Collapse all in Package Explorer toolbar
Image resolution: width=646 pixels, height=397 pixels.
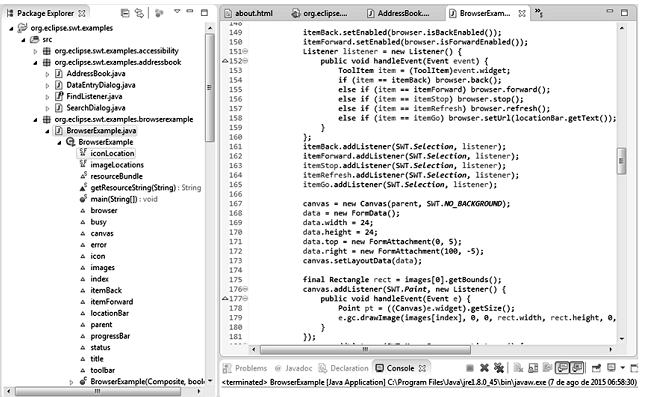(x=125, y=13)
